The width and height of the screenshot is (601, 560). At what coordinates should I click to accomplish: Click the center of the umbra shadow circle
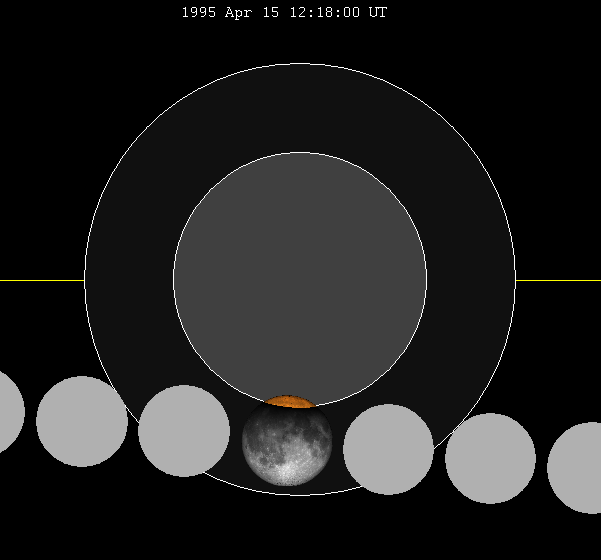click(300, 279)
